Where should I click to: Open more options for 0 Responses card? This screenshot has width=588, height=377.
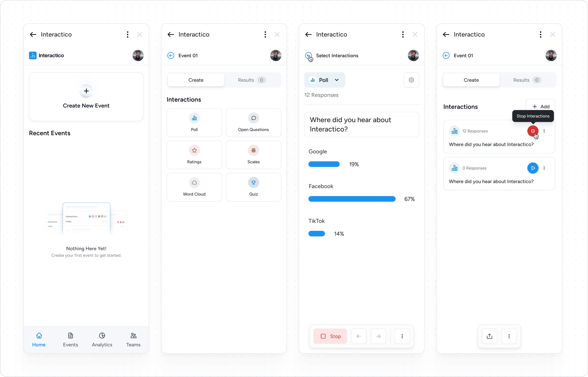544,168
